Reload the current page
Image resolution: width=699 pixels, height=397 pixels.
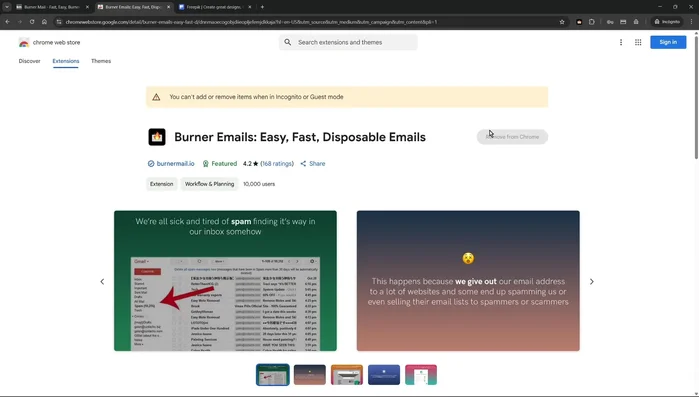pyautogui.click(x=32, y=22)
